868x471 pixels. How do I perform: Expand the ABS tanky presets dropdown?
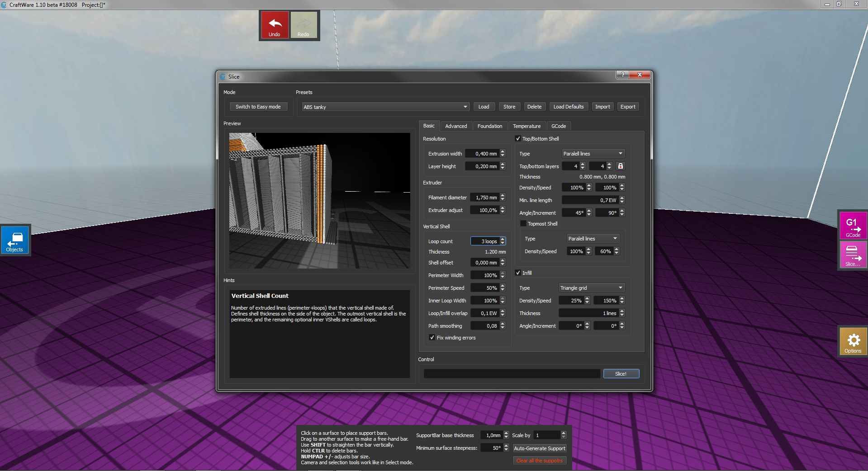click(x=385, y=107)
